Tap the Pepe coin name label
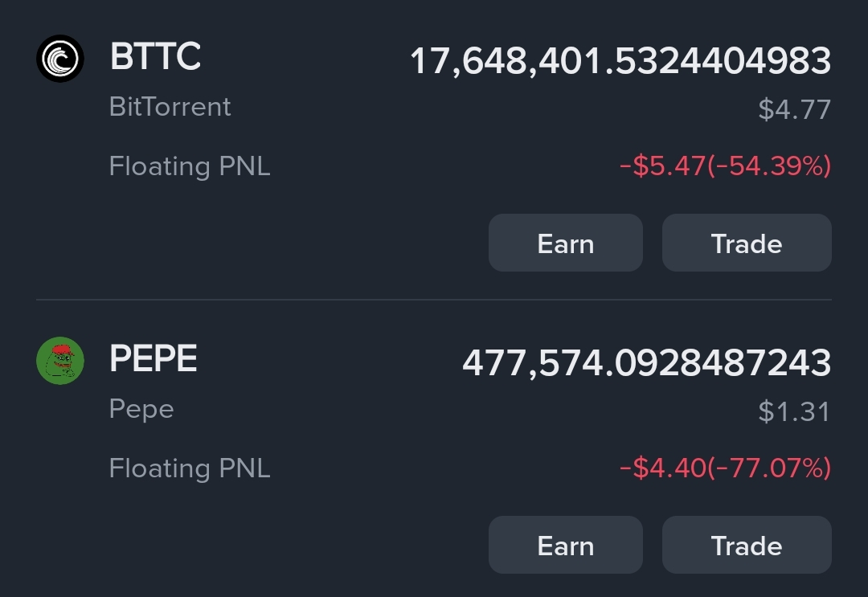Screen dimensions: 868x597 [141, 410]
